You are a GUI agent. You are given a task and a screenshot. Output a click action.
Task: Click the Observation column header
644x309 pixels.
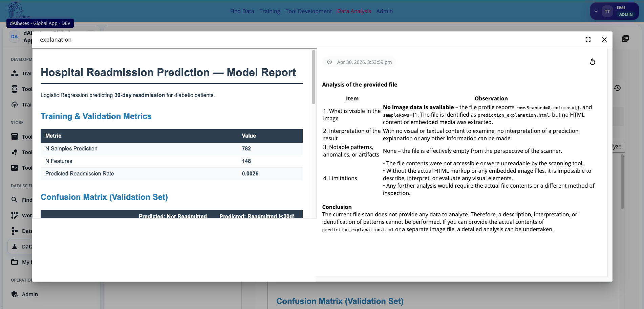pyautogui.click(x=491, y=98)
